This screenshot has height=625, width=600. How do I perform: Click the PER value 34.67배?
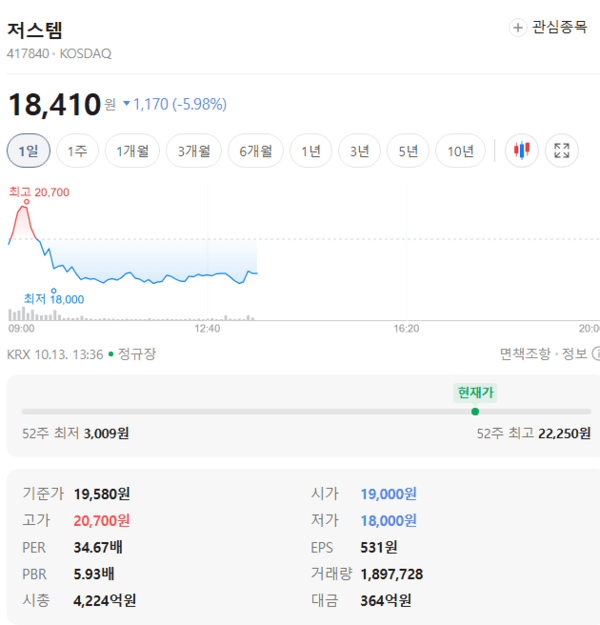98,547
